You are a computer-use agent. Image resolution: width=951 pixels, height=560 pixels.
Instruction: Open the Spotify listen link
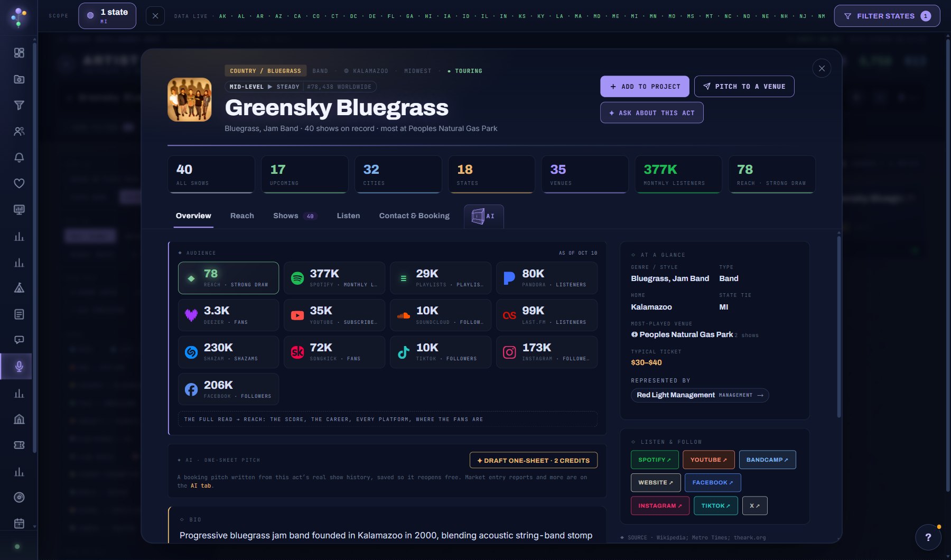point(655,460)
